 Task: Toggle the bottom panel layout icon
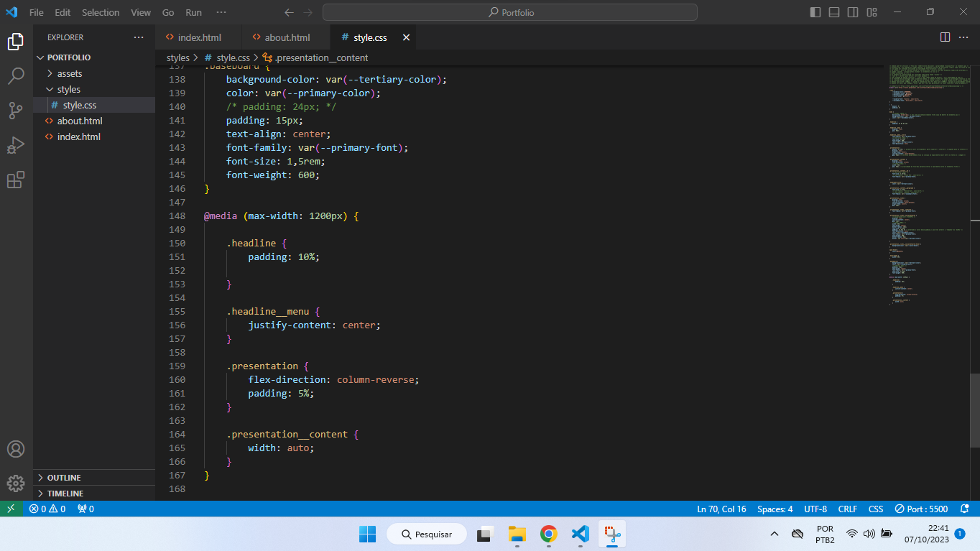(x=834, y=12)
